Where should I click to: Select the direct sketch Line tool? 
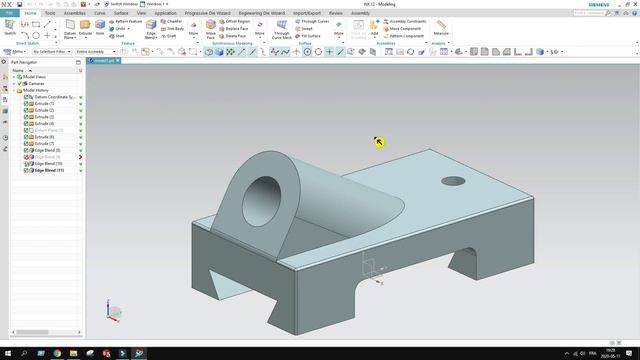click(x=47, y=24)
